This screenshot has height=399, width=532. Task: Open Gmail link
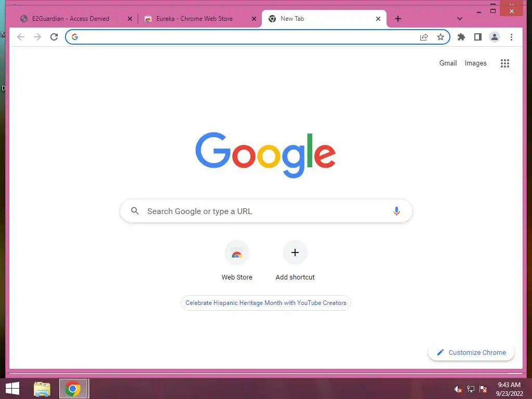[448, 63]
